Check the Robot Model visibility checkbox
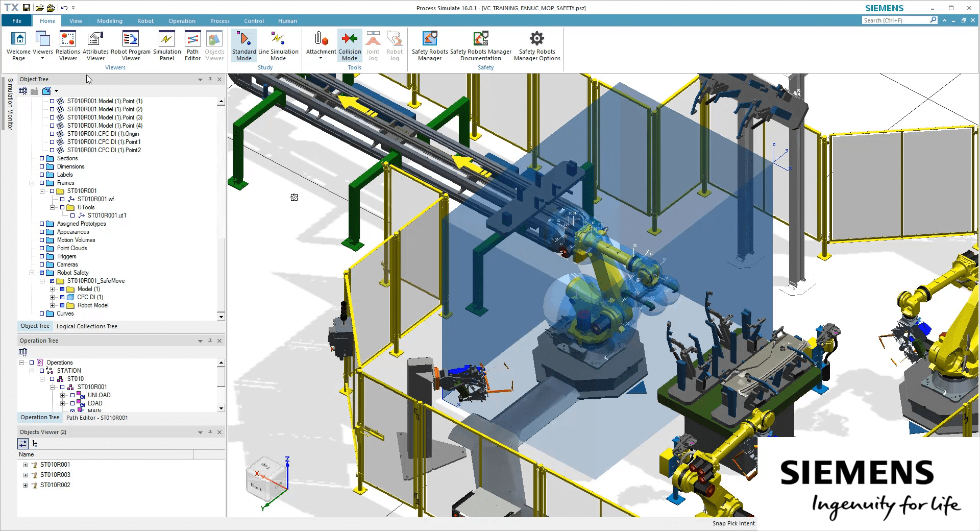Viewport: 980px width, 531px height. (x=61, y=305)
